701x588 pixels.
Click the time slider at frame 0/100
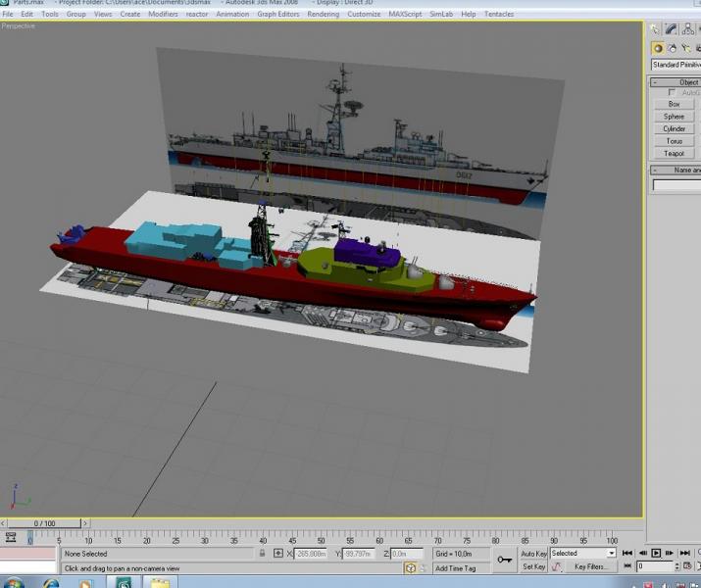coord(44,523)
